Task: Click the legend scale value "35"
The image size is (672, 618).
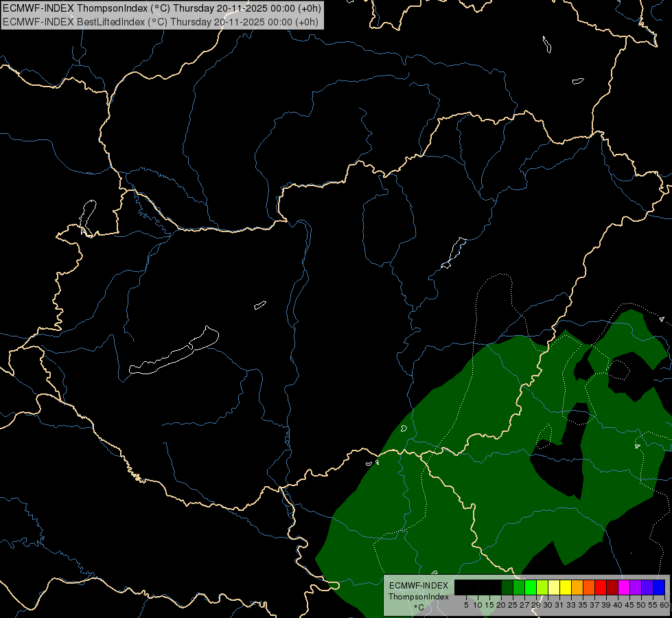Action: pyautogui.click(x=583, y=605)
